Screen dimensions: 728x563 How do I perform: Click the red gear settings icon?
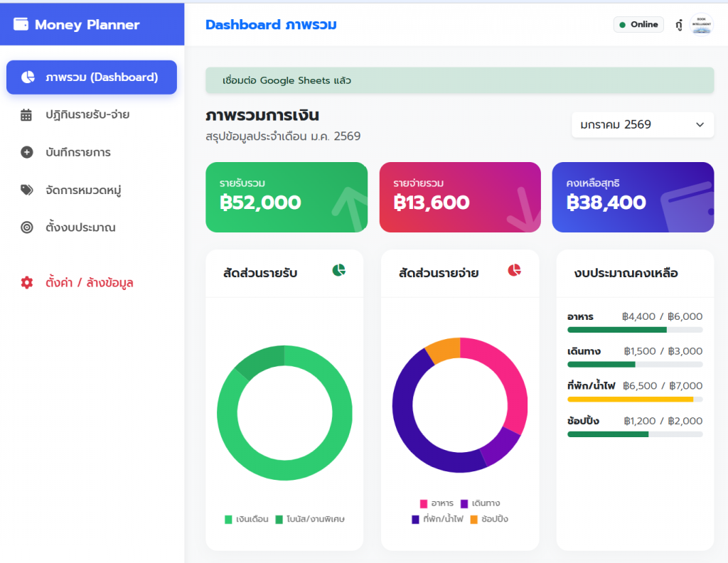coord(27,283)
